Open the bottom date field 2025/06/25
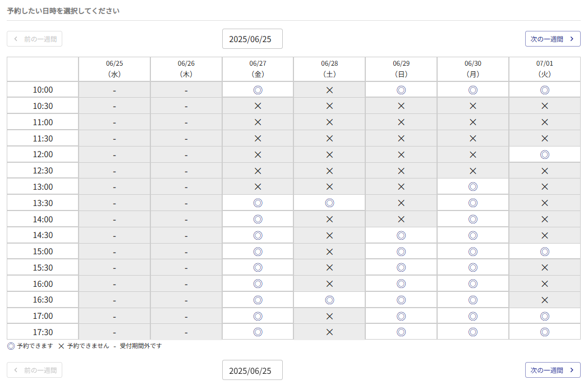 (x=252, y=370)
